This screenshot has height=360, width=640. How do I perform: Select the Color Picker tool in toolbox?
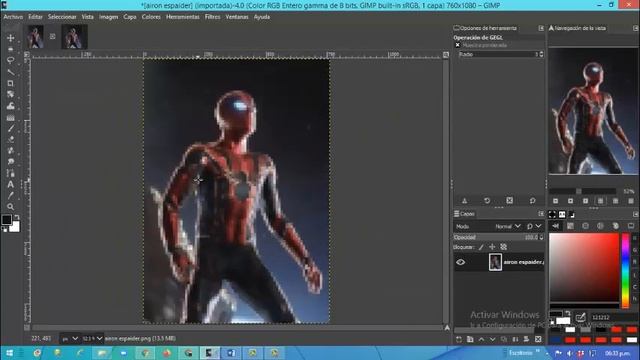tap(11, 196)
